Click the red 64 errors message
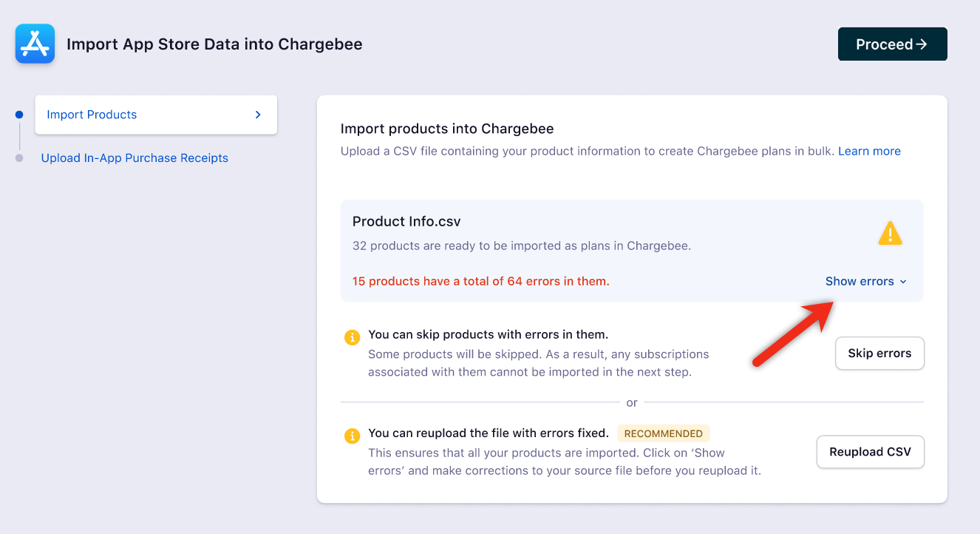This screenshot has width=980, height=534. [x=480, y=281]
